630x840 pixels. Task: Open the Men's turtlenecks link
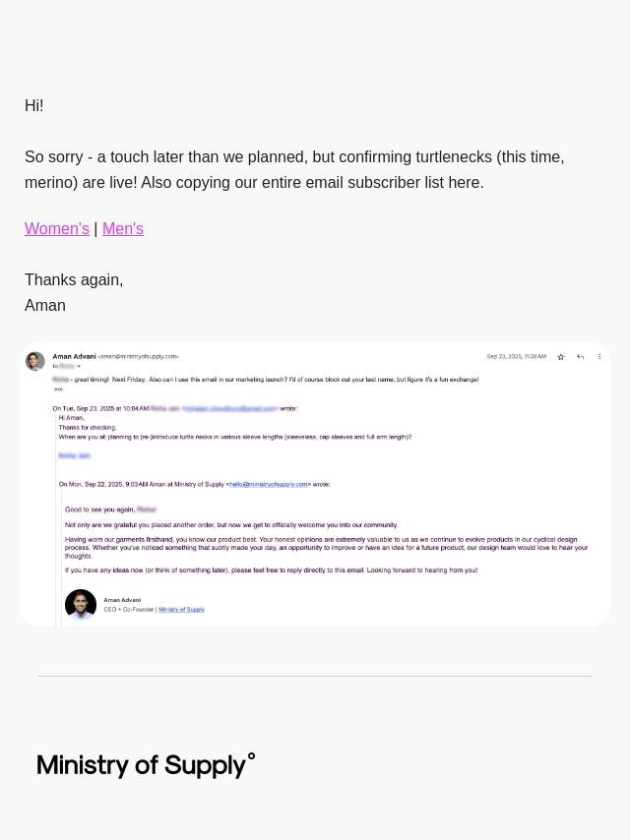click(123, 228)
